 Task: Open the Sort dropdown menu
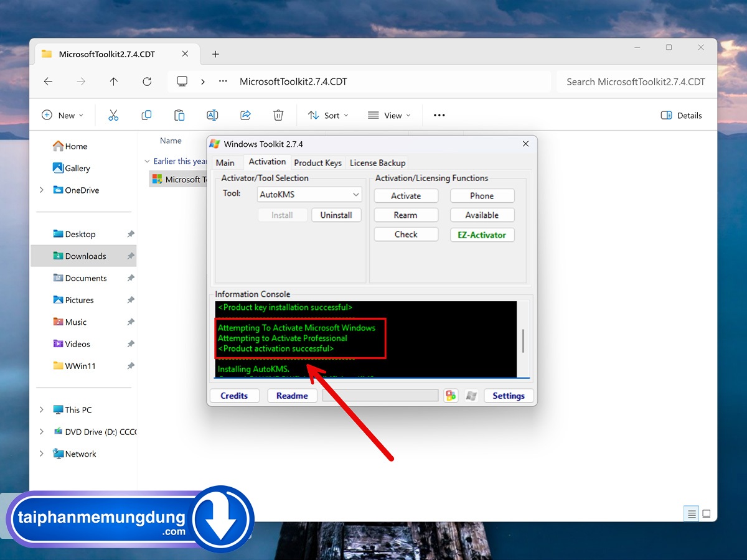(328, 115)
